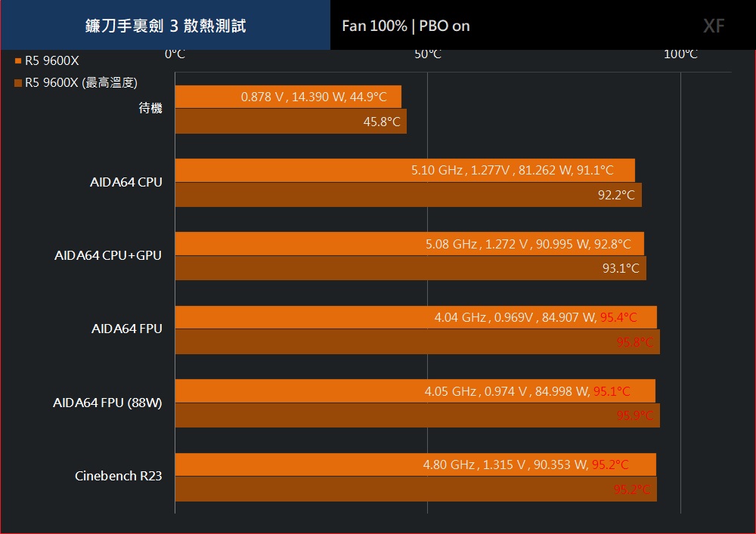Click the "45.8°C" idle maximum temperature value
756x534 pixels.
382,122
